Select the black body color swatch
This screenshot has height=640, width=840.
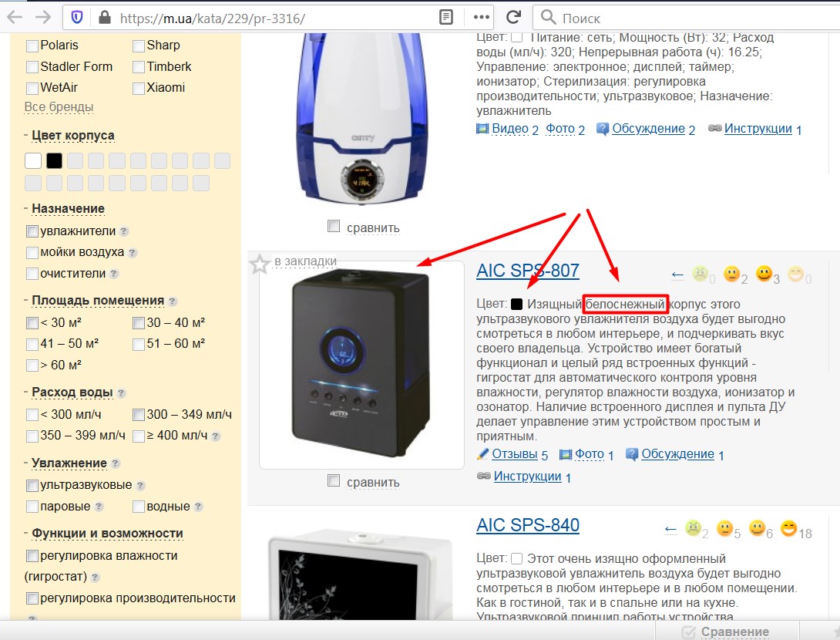point(54,160)
